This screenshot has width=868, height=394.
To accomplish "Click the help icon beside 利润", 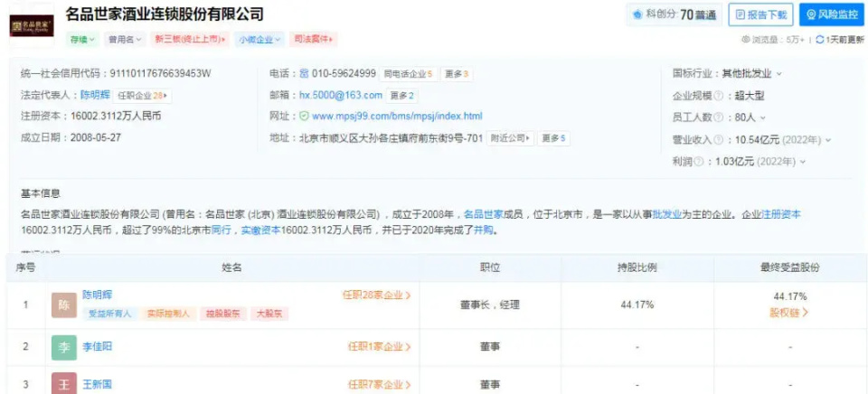I will coord(699,162).
